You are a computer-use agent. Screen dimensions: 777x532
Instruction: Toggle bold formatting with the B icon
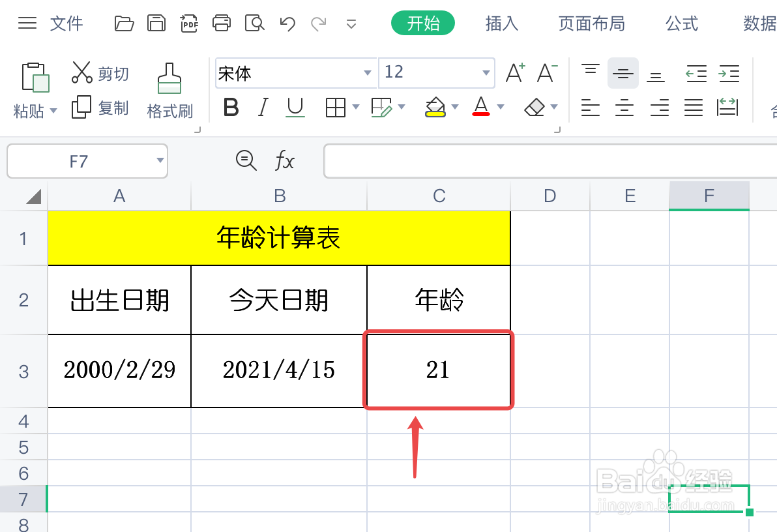click(x=231, y=108)
